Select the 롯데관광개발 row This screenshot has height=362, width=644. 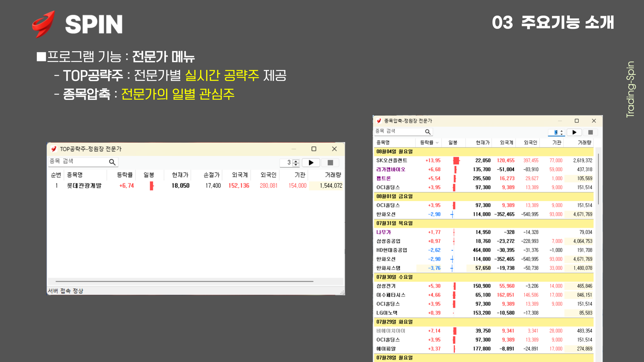(84, 186)
